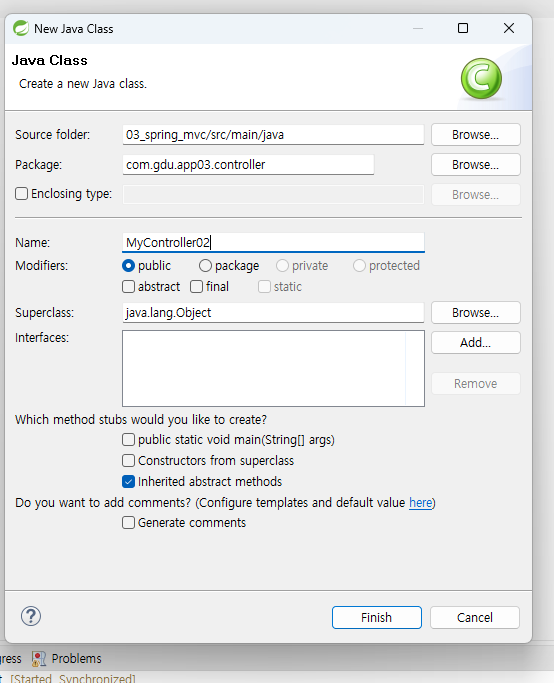Image resolution: width=554 pixels, height=683 pixels.
Task: Enable Generate comments checkbox
Action: tap(128, 522)
